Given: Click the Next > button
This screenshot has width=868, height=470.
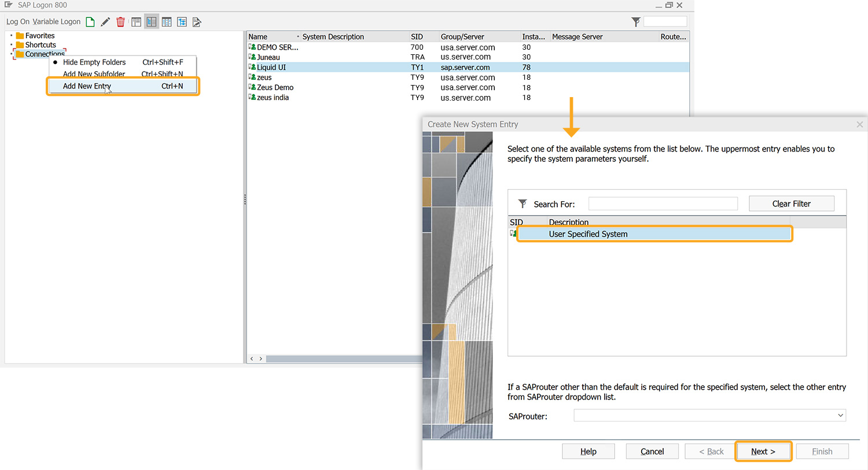Looking at the screenshot, I should 763,452.
